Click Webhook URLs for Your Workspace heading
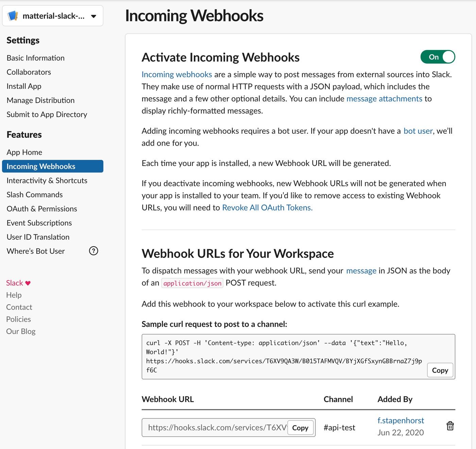The image size is (476, 449). tap(238, 253)
